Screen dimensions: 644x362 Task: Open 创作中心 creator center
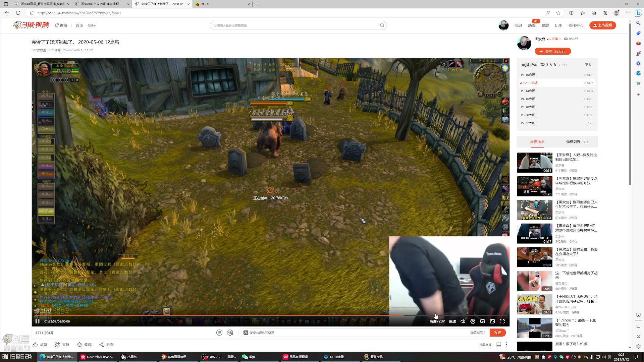[576, 25]
